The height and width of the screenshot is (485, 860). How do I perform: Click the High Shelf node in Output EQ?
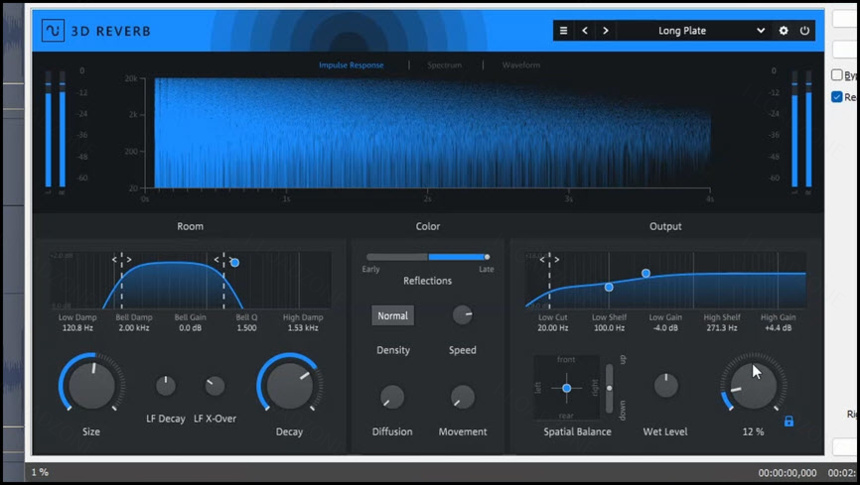coord(646,273)
